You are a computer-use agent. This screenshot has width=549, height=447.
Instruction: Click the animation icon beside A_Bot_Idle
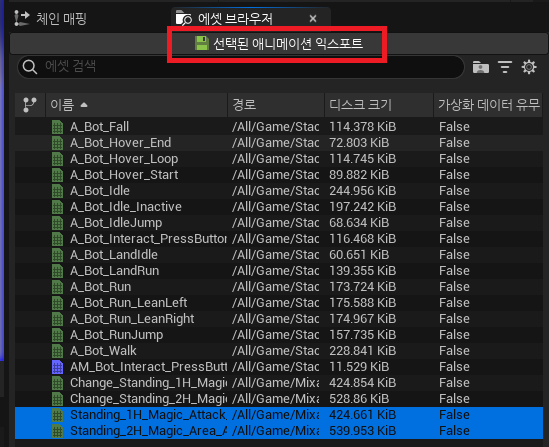pos(57,191)
